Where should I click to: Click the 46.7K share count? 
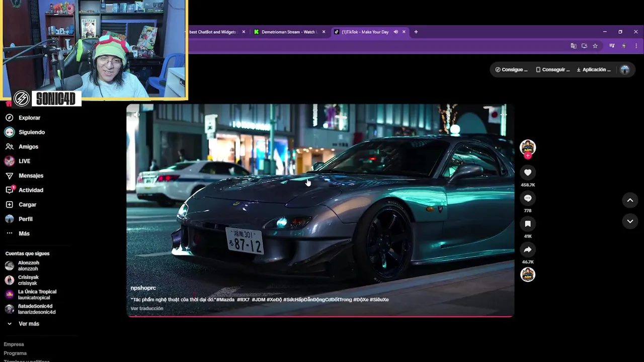coord(528,262)
